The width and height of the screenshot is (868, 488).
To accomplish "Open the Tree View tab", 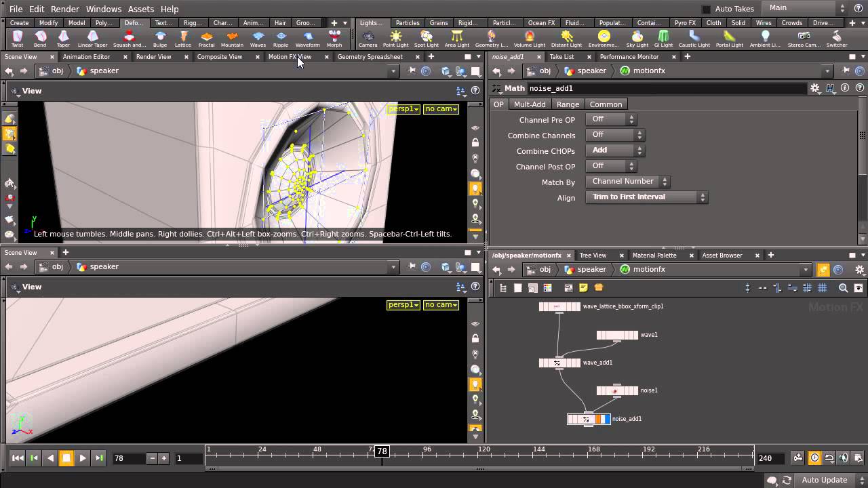I will [x=593, y=256].
